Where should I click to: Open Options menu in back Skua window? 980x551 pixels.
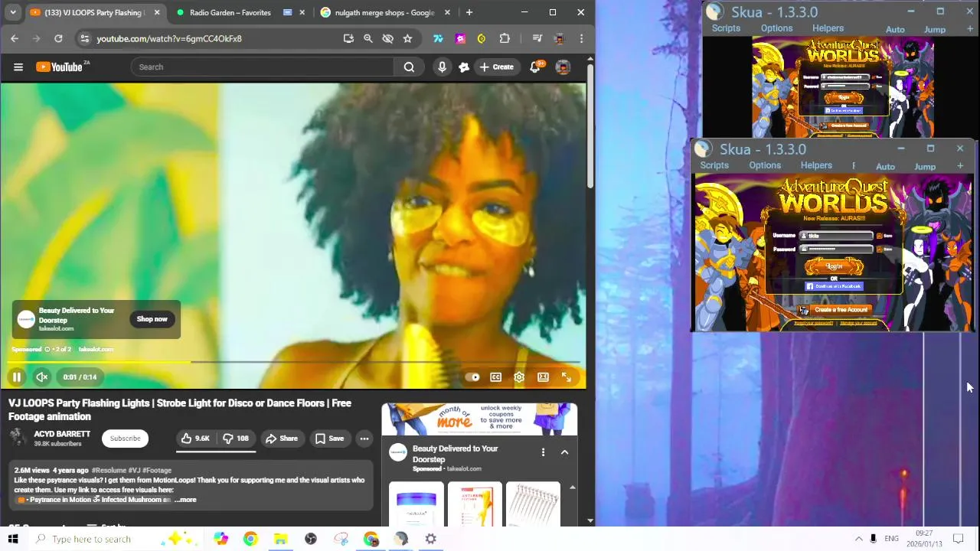pyautogui.click(x=776, y=28)
